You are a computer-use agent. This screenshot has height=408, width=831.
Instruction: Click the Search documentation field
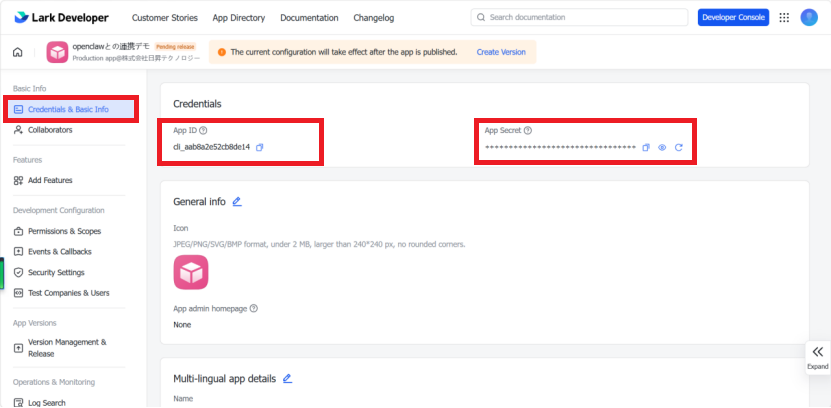(x=579, y=17)
